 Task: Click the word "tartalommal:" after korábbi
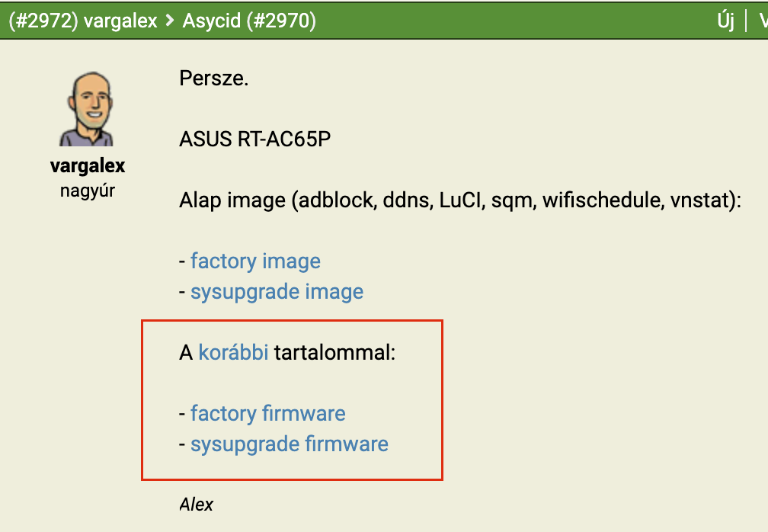click(334, 352)
